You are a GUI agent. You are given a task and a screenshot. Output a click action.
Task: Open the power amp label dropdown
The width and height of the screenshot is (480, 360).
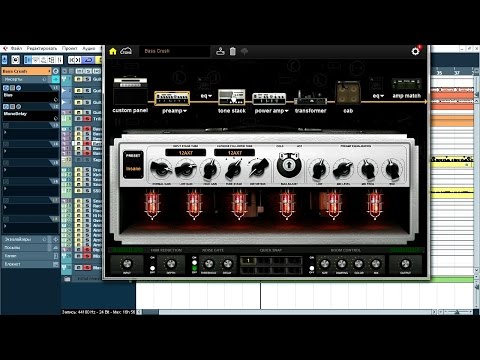271,111
